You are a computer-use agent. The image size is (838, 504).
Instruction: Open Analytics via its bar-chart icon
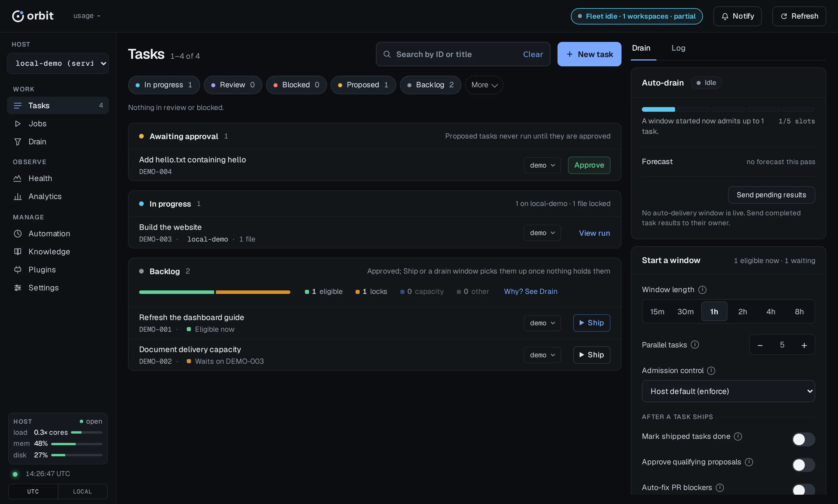tap(17, 196)
